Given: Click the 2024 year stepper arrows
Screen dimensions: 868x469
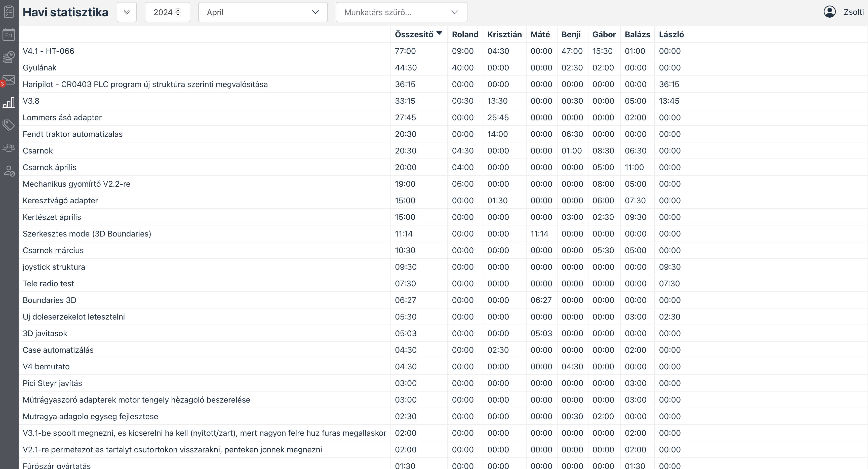Looking at the screenshot, I should click(178, 12).
